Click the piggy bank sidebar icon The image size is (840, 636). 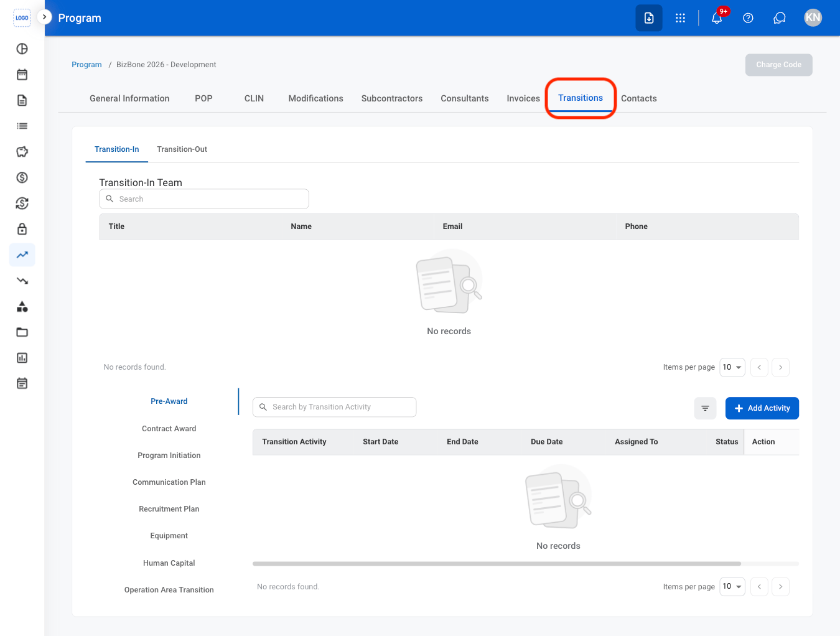[22, 152]
